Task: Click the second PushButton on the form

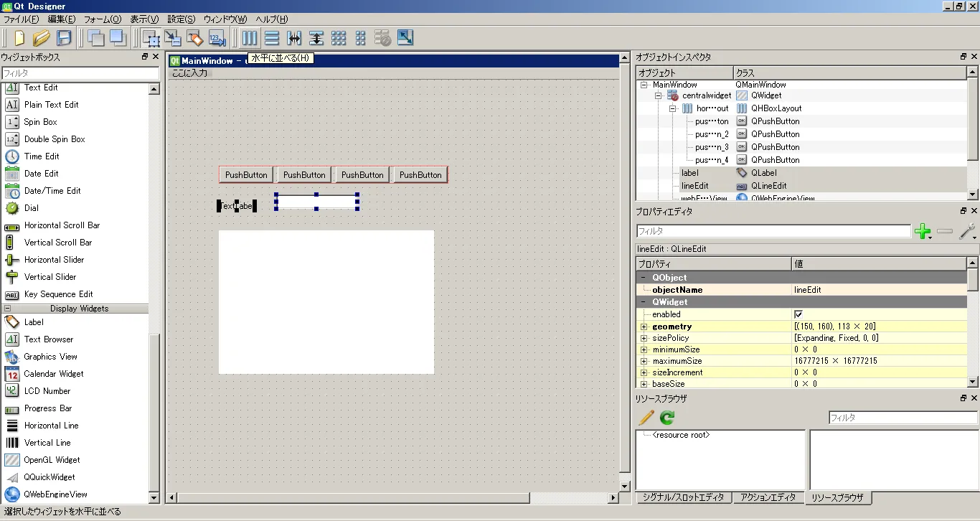Action: [304, 174]
